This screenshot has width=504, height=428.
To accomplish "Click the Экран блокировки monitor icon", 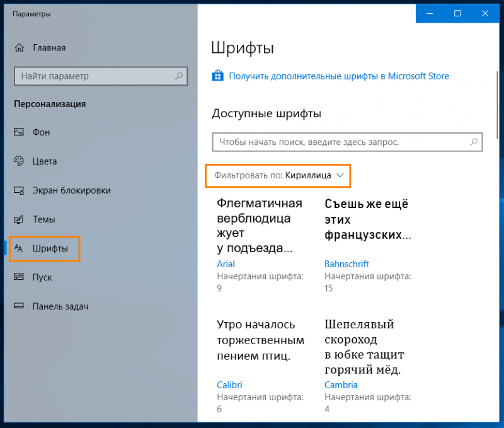I will click(x=19, y=190).
